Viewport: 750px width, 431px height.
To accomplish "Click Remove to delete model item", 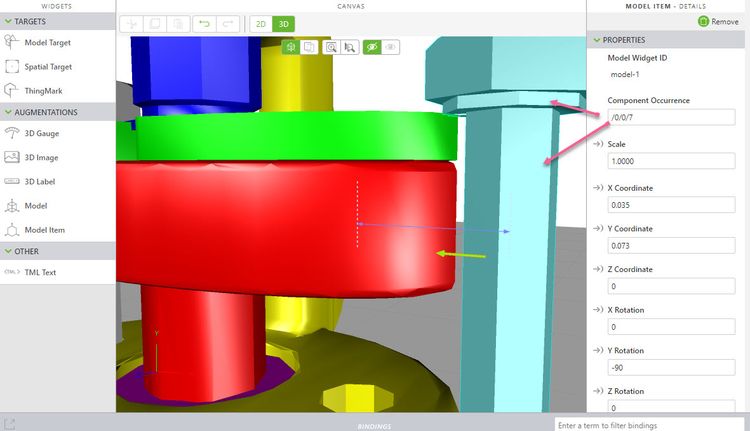I will coord(718,22).
